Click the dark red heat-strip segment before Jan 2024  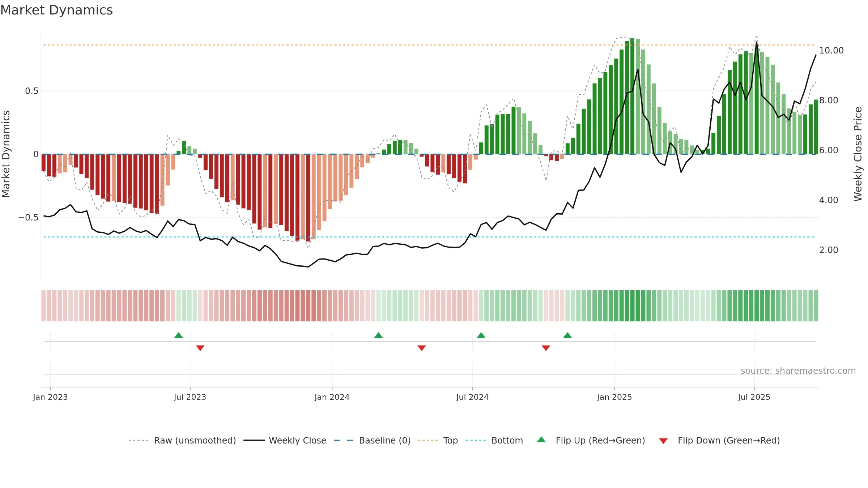[308, 306]
